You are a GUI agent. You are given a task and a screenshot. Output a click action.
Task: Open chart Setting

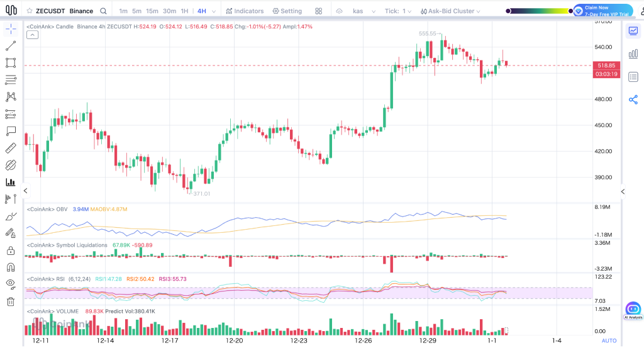click(287, 11)
